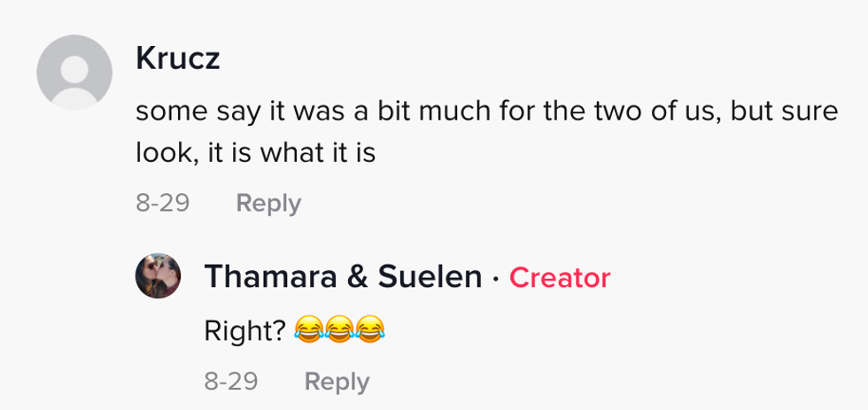
Task: Open Thamara & Suelen's profile photo
Action: click(159, 276)
